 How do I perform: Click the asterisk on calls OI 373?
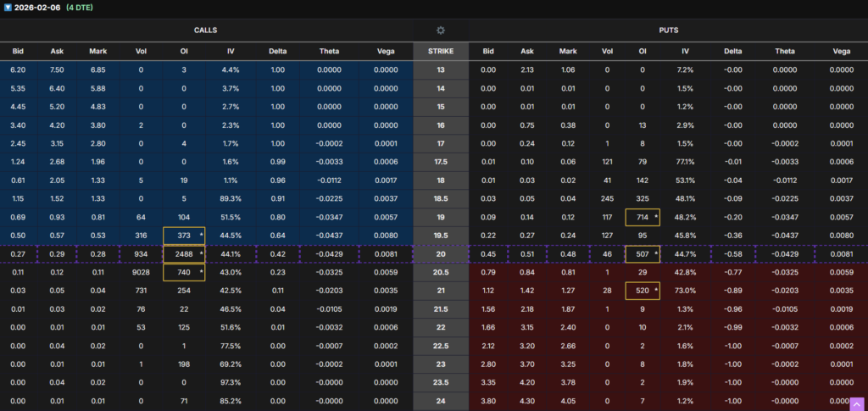pos(201,235)
